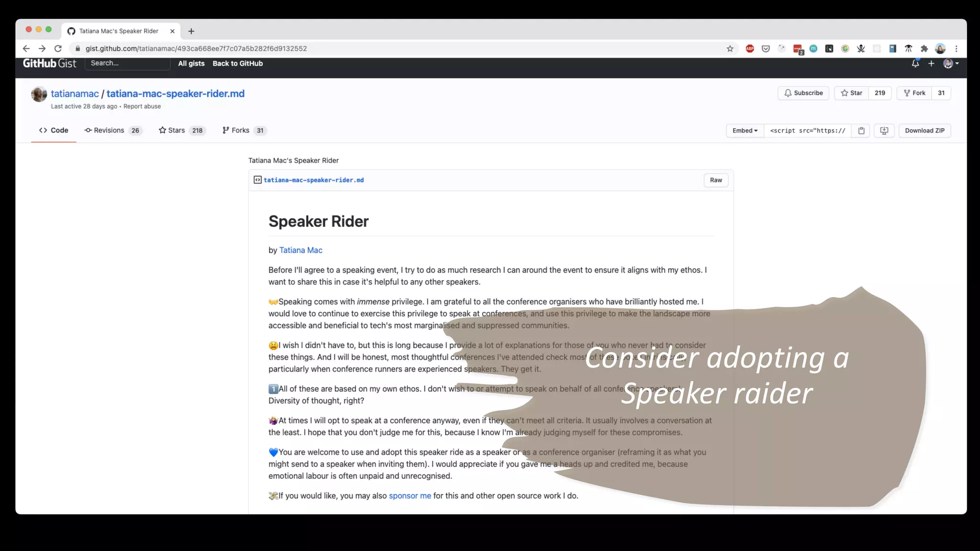Click the address bar URL
Viewport: 980px width, 551px height.
[x=196, y=48]
